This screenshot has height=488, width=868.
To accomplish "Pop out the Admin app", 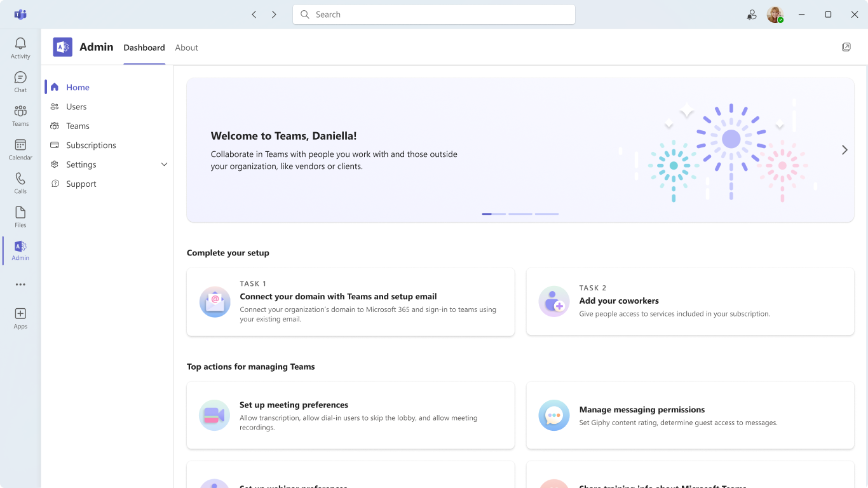I will [x=846, y=47].
